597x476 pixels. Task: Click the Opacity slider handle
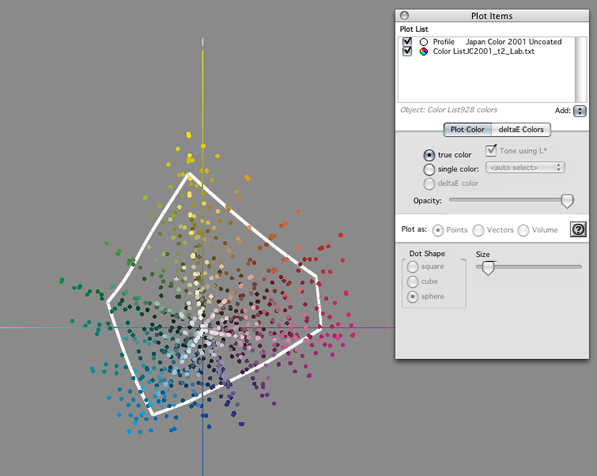(x=567, y=201)
